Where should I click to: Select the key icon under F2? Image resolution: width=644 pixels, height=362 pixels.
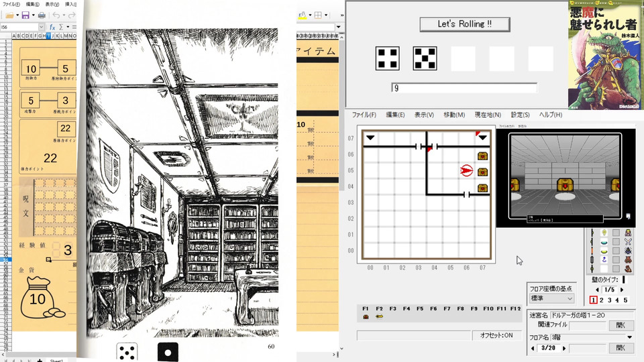point(379,316)
